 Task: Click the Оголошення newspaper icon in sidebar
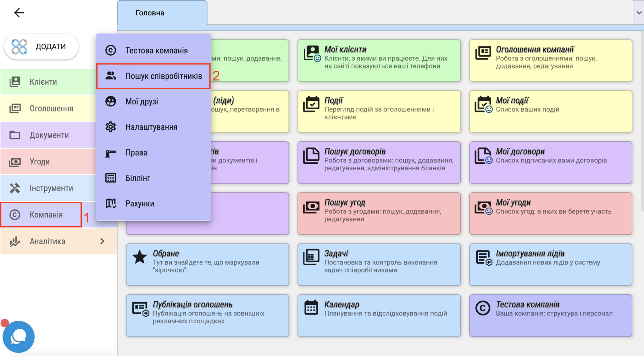point(15,108)
